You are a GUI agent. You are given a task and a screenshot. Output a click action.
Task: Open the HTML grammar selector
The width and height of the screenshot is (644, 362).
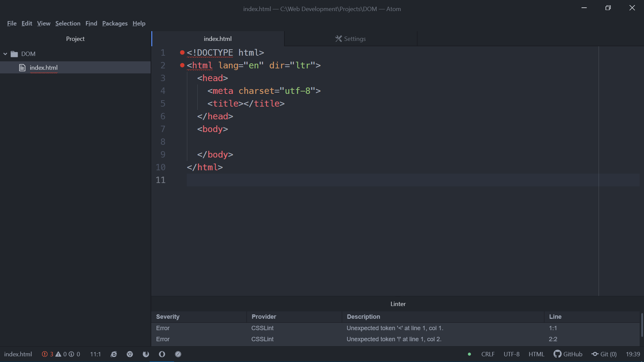(536, 354)
